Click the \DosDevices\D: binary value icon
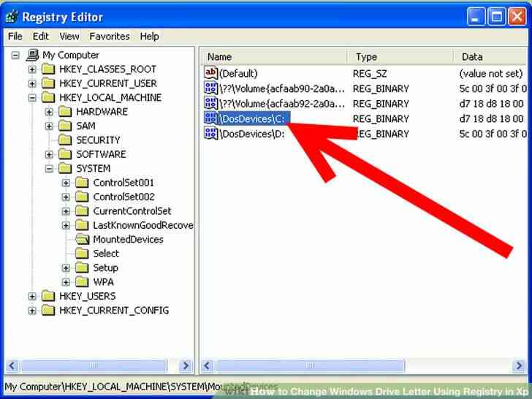Image resolution: width=532 pixels, height=399 pixels. click(210, 133)
